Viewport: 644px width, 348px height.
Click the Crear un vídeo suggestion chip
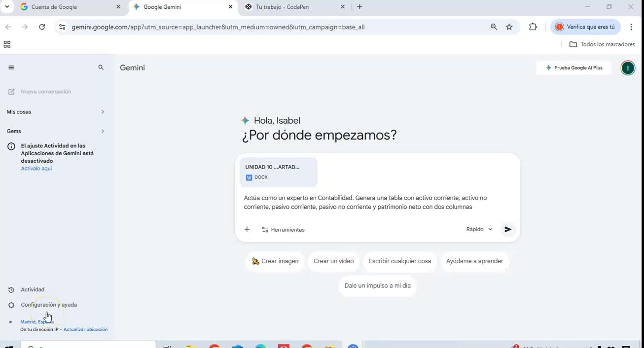coord(333,261)
